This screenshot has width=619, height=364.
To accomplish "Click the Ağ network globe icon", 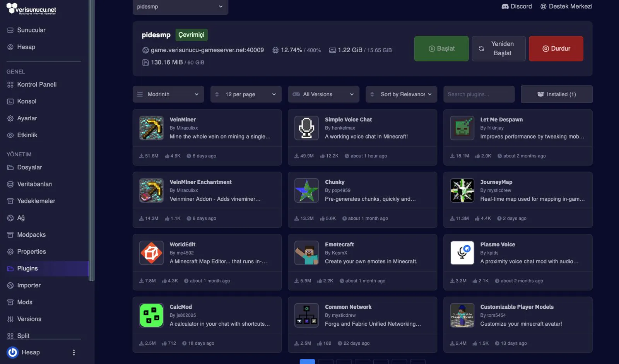I will click(10, 218).
